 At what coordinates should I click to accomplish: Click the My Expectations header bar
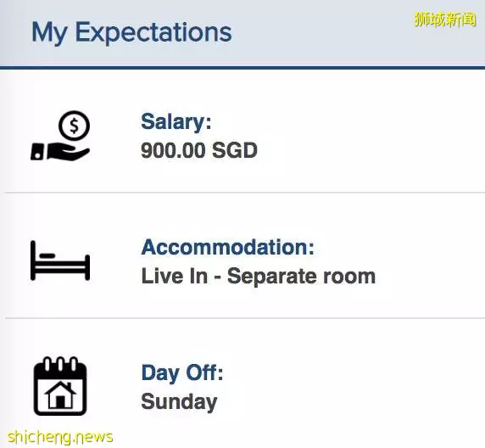pos(242,33)
